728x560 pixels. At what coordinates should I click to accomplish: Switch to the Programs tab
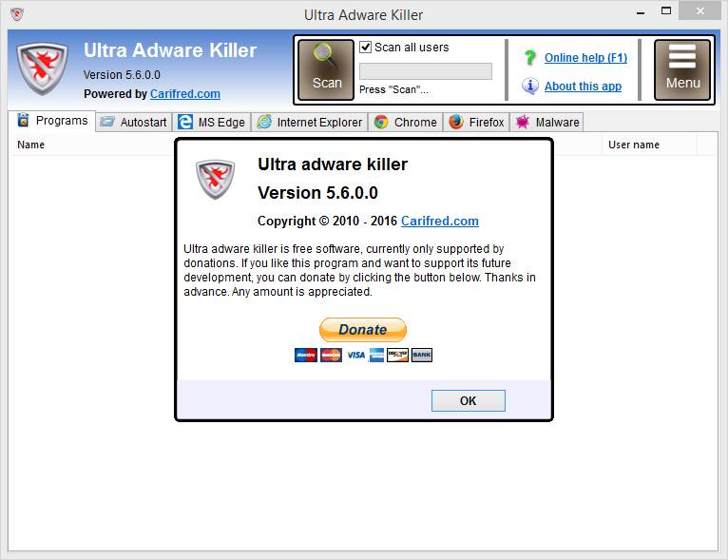pos(52,121)
